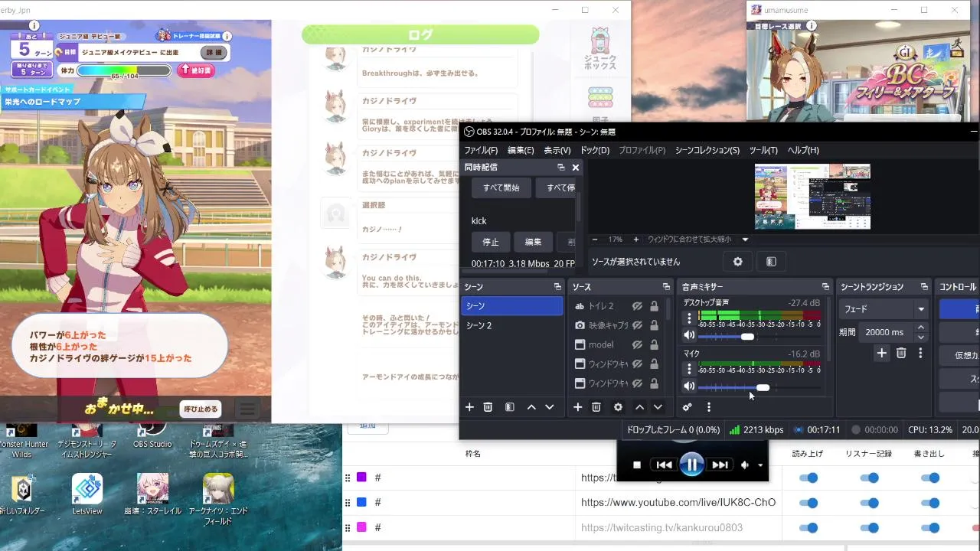The height and width of the screenshot is (551, 980).
Task: Open ファイル(F) menu in OBS
Action: pos(481,150)
